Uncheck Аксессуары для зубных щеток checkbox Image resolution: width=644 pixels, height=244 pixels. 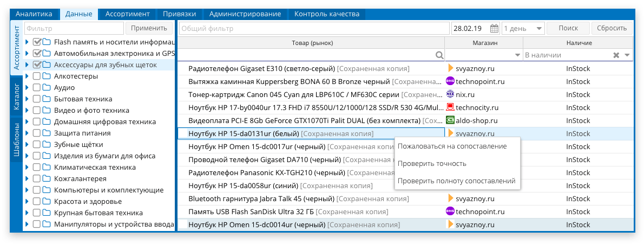(37, 65)
